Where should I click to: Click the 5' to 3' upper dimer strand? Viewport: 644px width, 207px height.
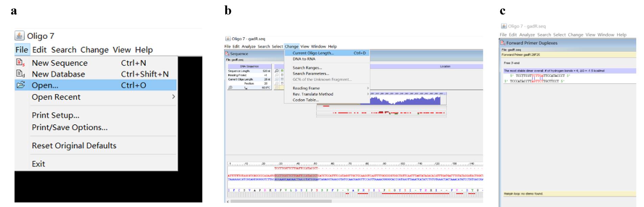click(x=540, y=76)
